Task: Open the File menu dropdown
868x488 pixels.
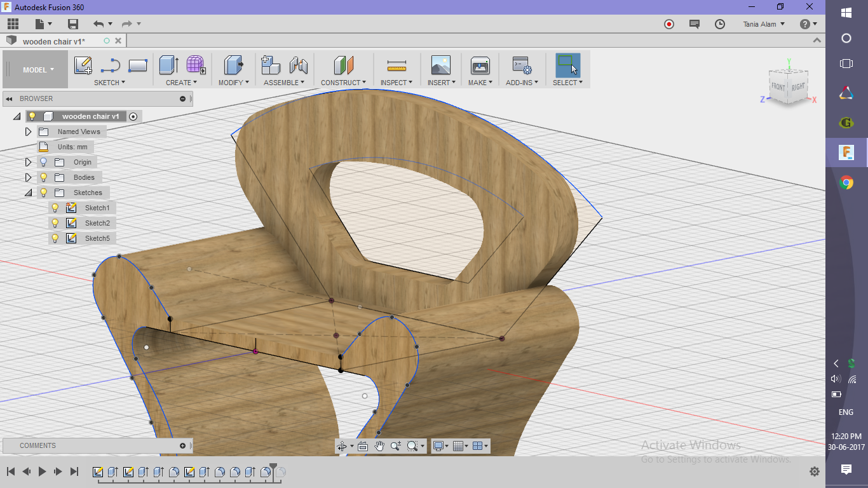Action: click(x=43, y=24)
